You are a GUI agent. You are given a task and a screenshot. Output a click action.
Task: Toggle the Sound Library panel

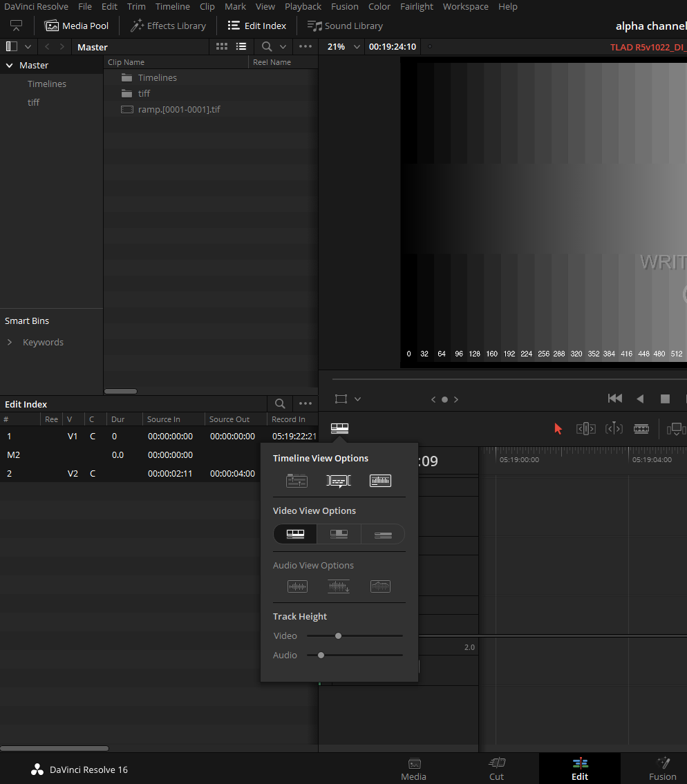point(345,26)
